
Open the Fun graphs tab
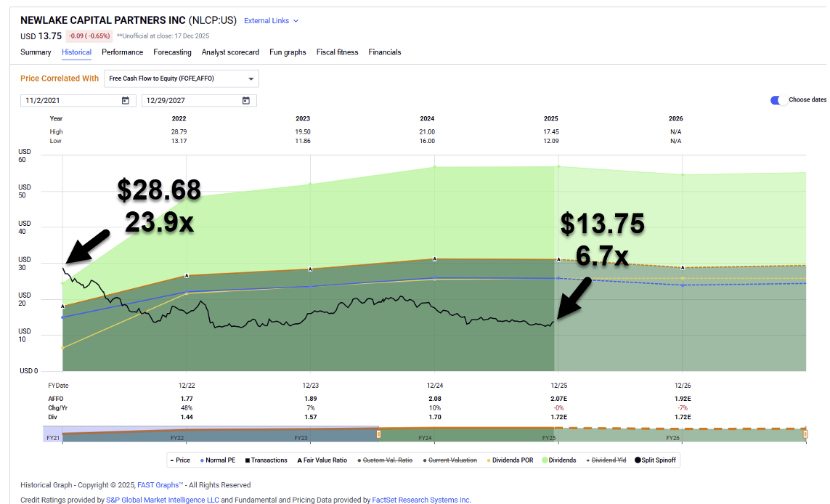tap(288, 52)
